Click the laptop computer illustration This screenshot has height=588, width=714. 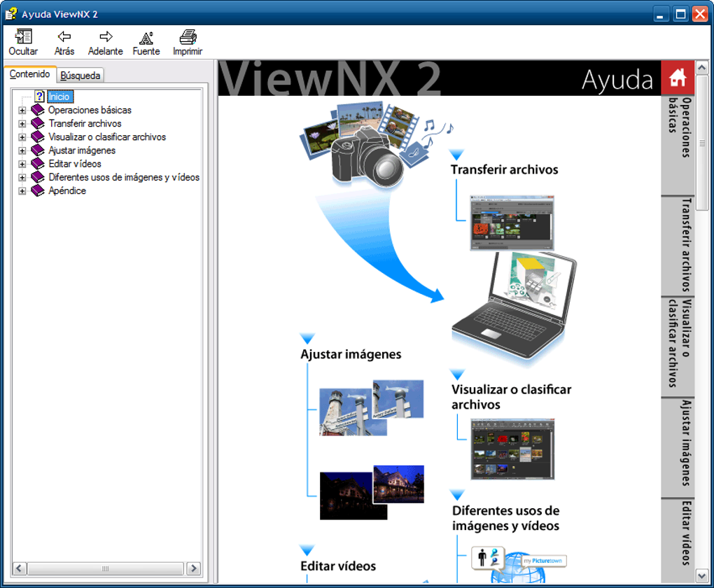click(x=514, y=307)
